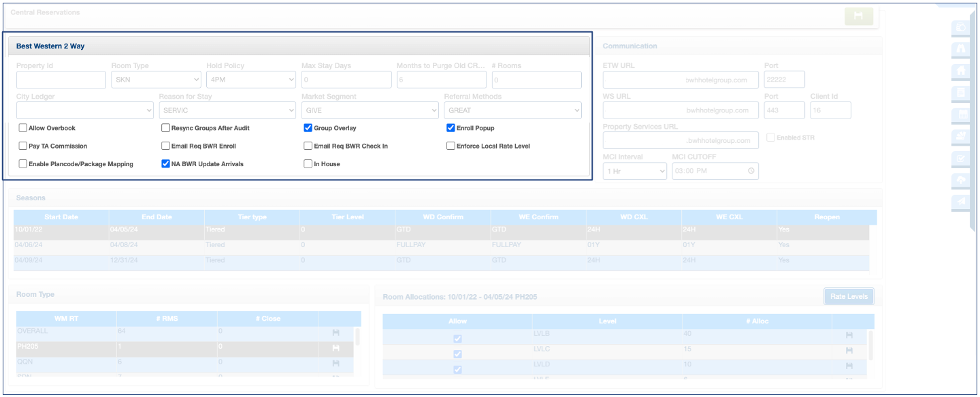Open the binoculars search icon in sidebar
The height and width of the screenshot is (397, 980).
tap(962, 49)
